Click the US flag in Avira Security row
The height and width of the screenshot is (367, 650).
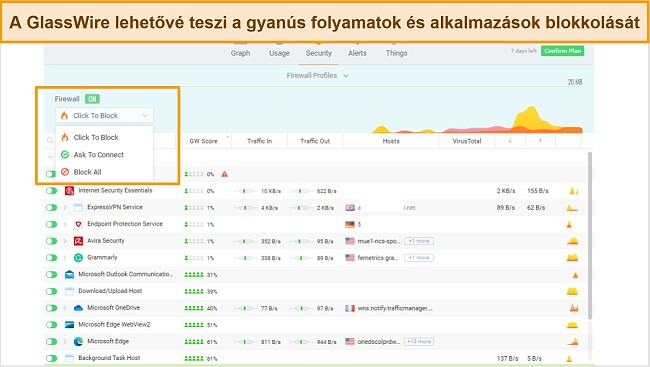point(350,241)
